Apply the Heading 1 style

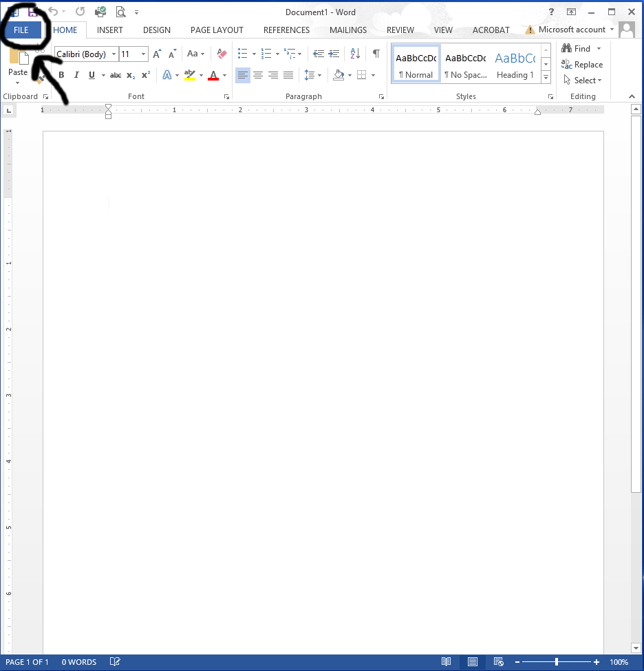515,64
